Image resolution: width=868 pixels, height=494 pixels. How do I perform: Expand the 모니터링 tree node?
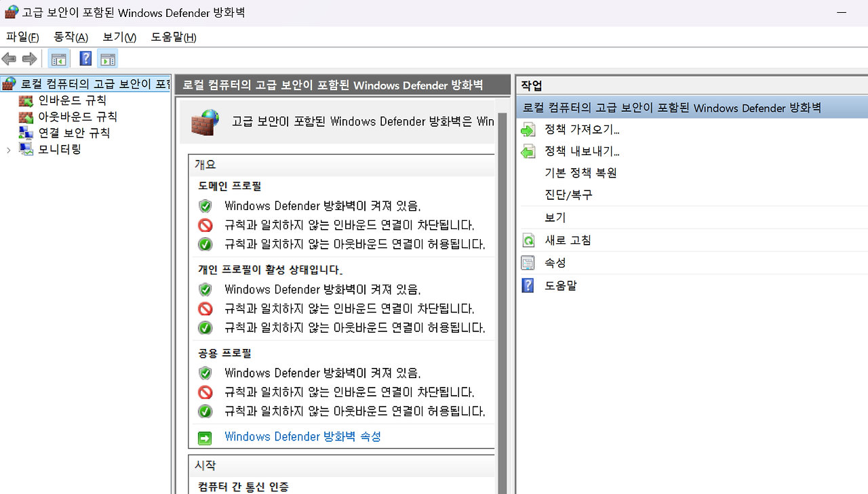8,149
